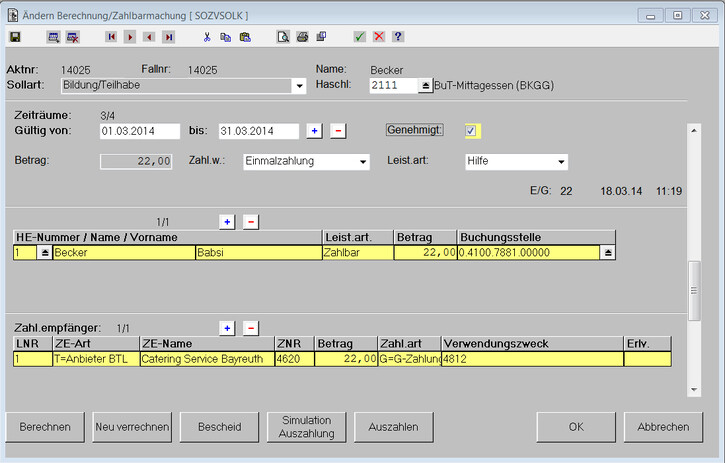Click in the Gültig von date field
Screen dimensions: 725x463
[139, 131]
